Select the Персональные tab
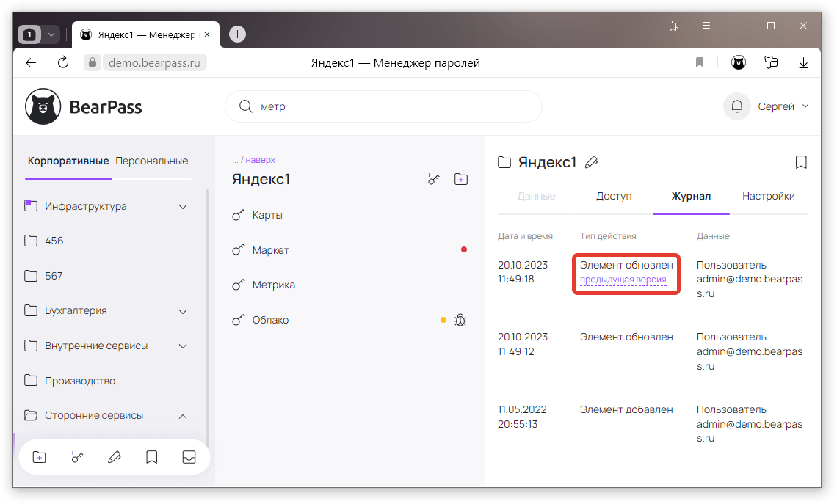 pyautogui.click(x=152, y=161)
